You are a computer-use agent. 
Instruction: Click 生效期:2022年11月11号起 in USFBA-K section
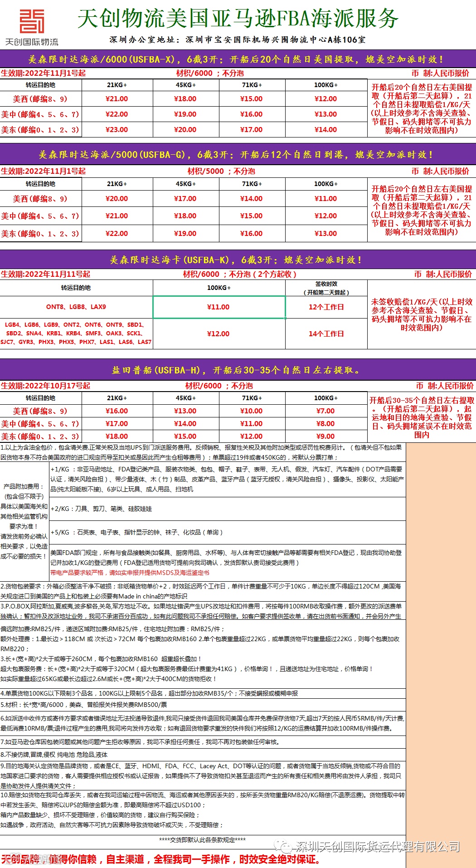pyautogui.click(x=45, y=274)
